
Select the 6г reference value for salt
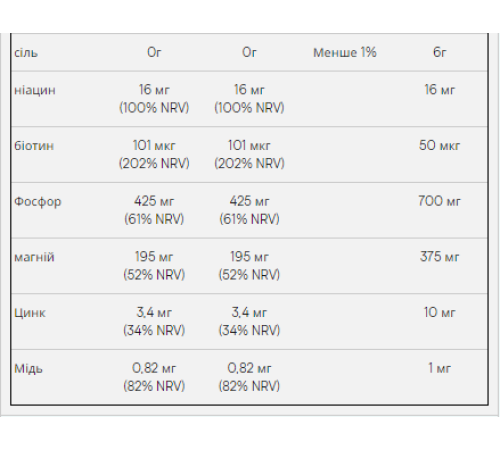point(439,53)
